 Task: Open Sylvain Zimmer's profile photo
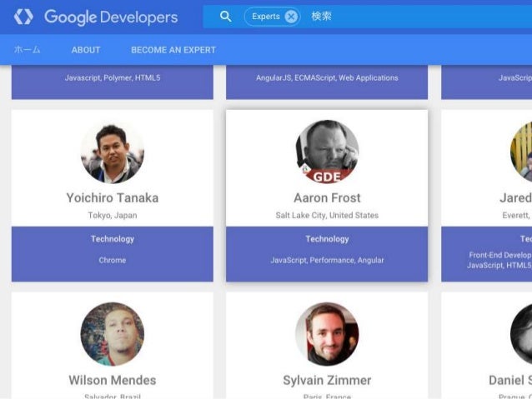(x=327, y=334)
